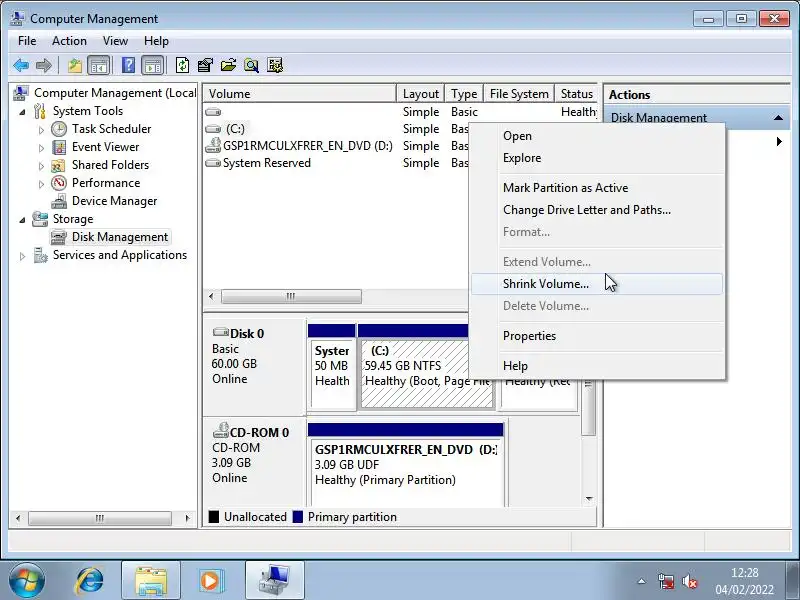This screenshot has height=600, width=800.
Task: Collapse the System Tools tree node
Action: tap(22, 112)
